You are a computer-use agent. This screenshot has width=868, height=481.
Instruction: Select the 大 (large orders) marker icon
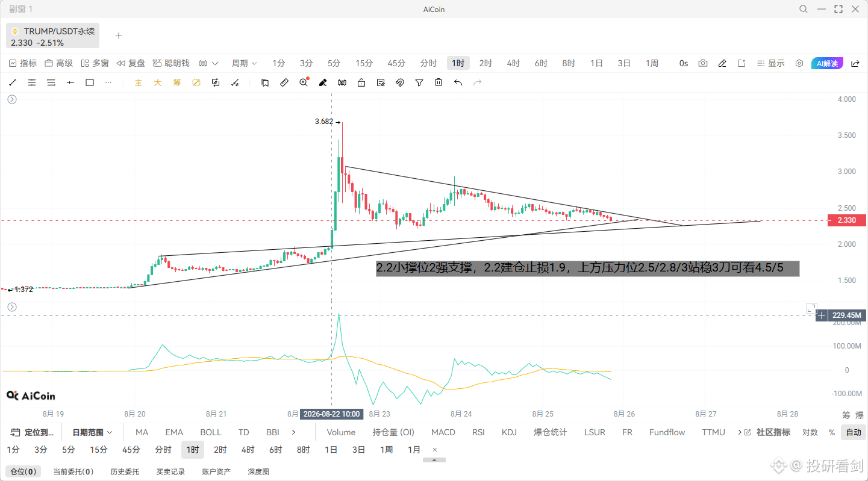tap(158, 82)
